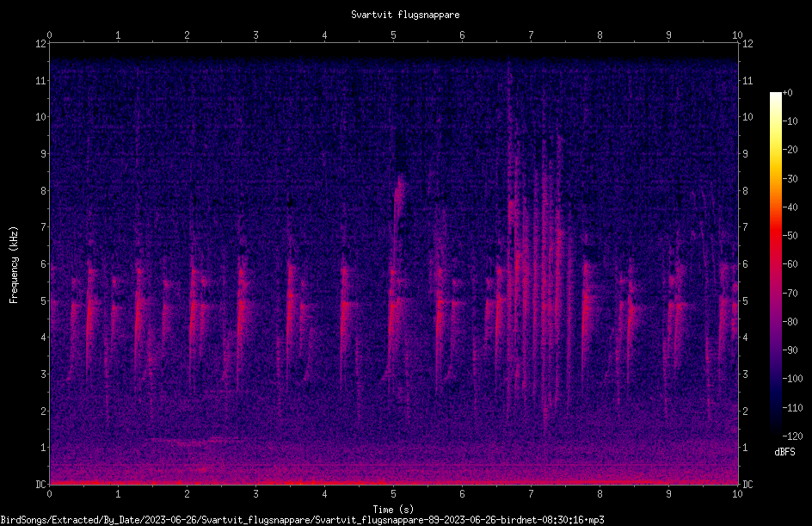This screenshot has height=526, width=812.
Task: Click the "10" tick on the top time axis
Action: click(x=737, y=34)
